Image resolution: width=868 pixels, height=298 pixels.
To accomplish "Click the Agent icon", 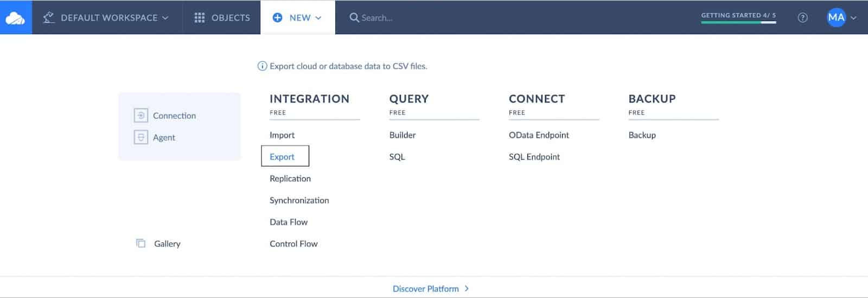I will click(x=141, y=137).
